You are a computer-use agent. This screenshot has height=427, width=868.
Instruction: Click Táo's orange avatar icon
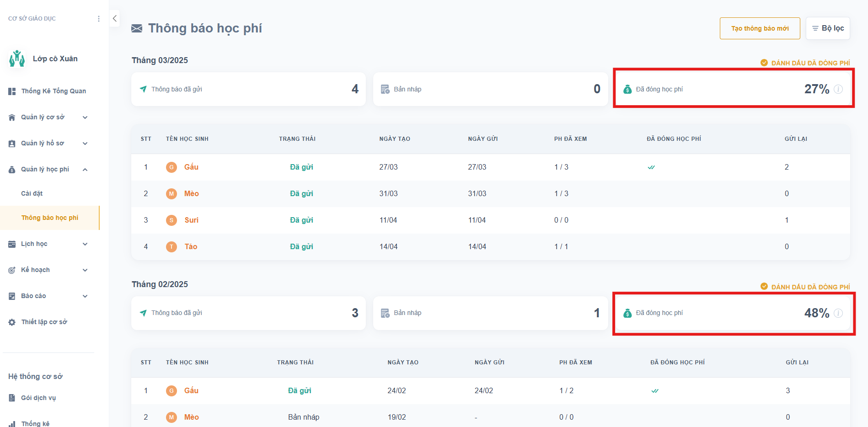coord(171,247)
